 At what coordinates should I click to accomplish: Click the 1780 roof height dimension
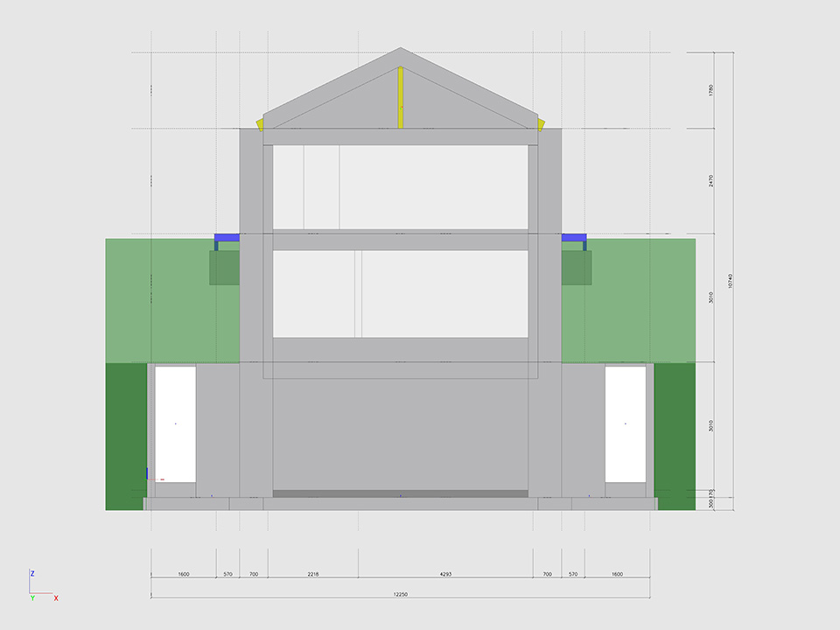711,90
